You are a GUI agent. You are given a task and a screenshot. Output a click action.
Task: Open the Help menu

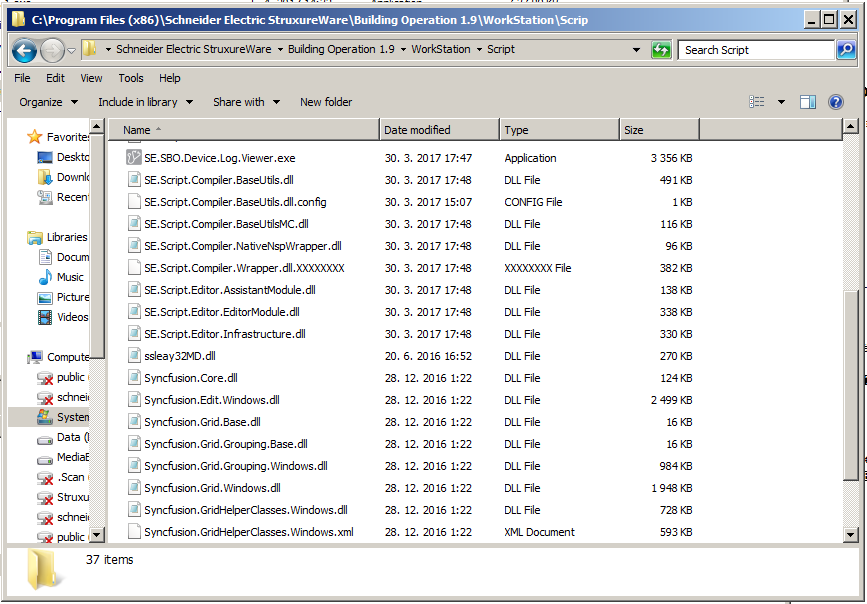pos(169,78)
